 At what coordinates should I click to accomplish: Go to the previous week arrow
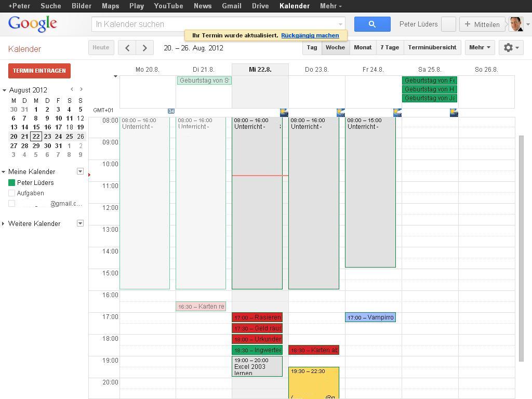coord(127,48)
